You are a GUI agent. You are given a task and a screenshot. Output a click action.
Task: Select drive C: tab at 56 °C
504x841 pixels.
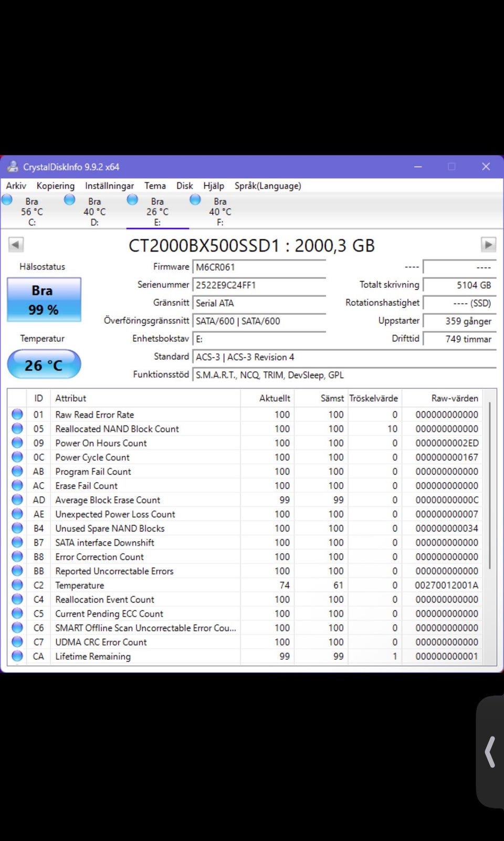[x=31, y=211]
